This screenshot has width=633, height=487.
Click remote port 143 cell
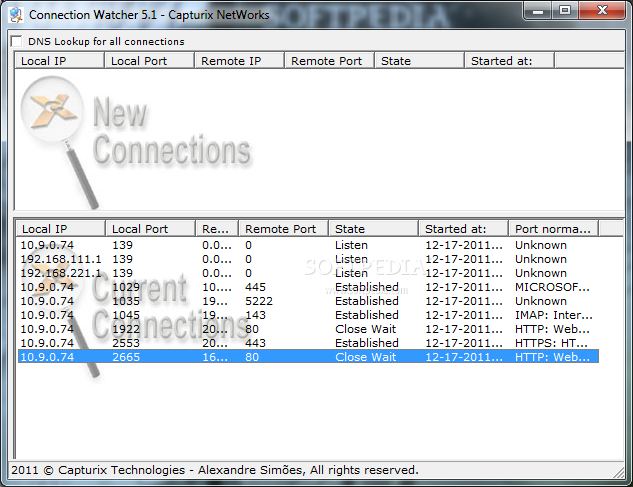click(255, 315)
